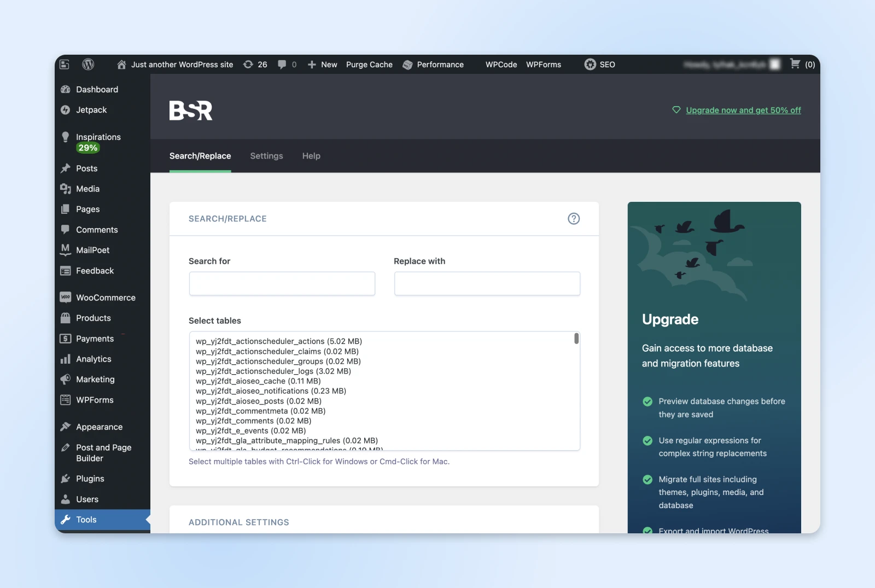The height and width of the screenshot is (588, 875).
Task: Click the home icon beside site name
Action: [x=121, y=65]
